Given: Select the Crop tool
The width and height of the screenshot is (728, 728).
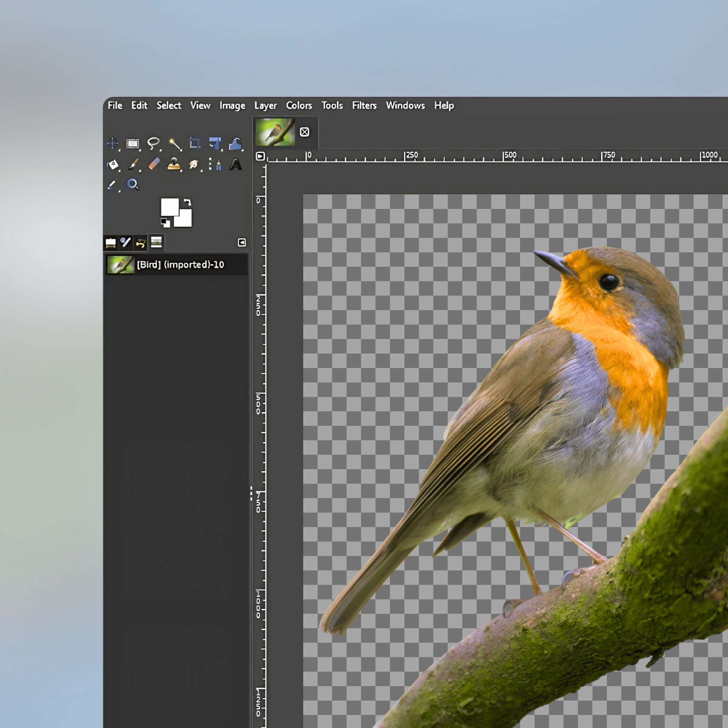Looking at the screenshot, I should click(x=194, y=143).
